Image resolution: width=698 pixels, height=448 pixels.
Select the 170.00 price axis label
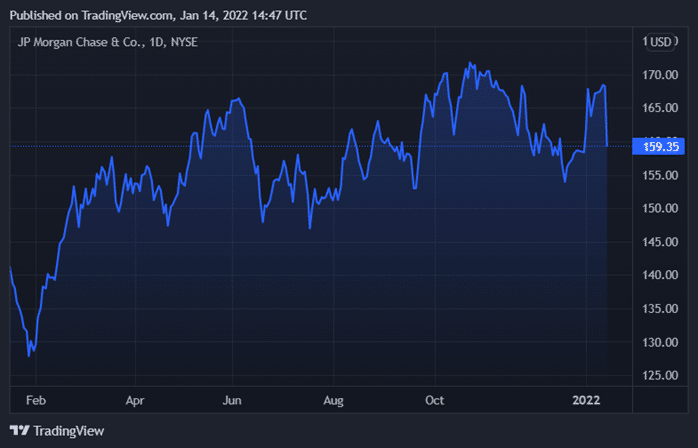click(x=660, y=75)
